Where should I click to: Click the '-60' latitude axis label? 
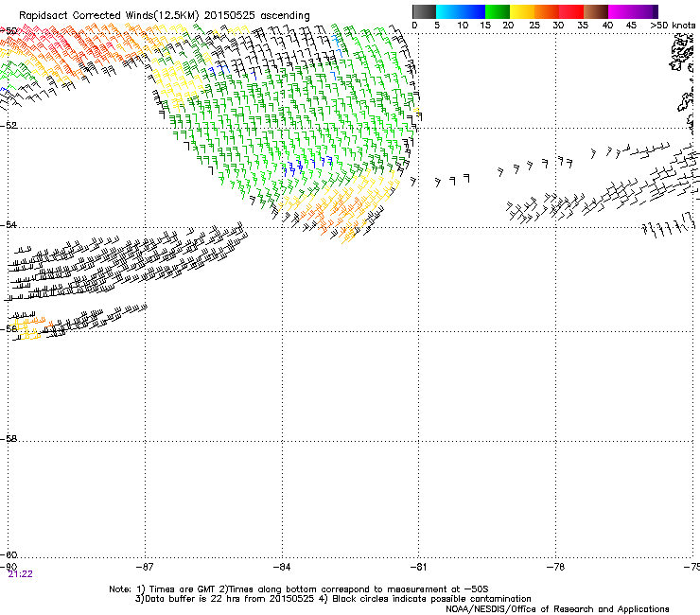[9, 555]
